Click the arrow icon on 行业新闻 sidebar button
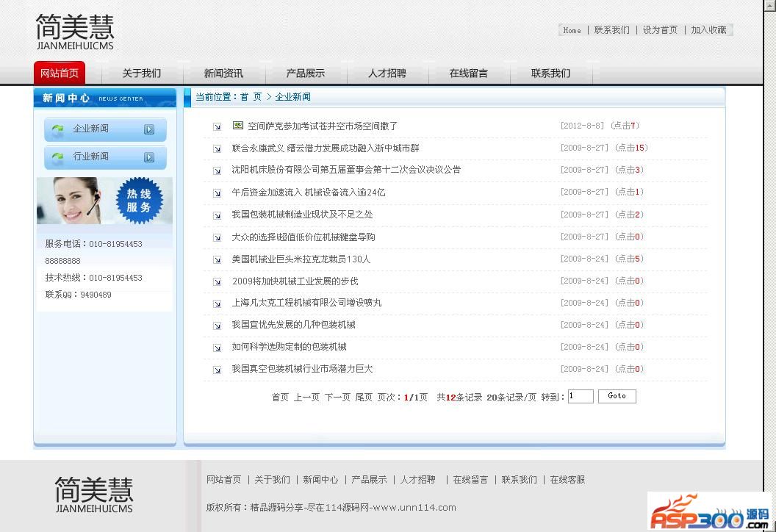 pyautogui.click(x=149, y=157)
